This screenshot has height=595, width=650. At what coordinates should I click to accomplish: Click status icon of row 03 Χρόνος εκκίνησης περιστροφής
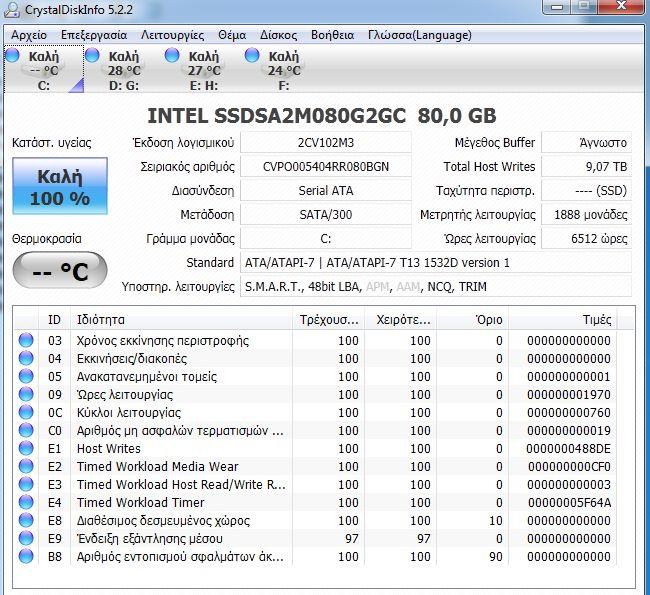[x=26, y=340]
